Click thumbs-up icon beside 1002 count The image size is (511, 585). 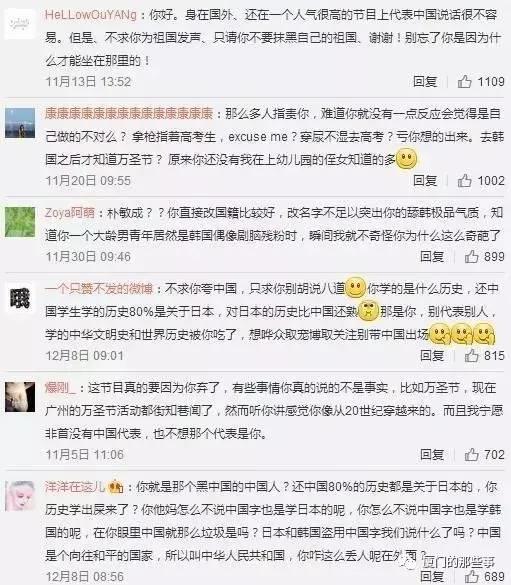(x=464, y=181)
